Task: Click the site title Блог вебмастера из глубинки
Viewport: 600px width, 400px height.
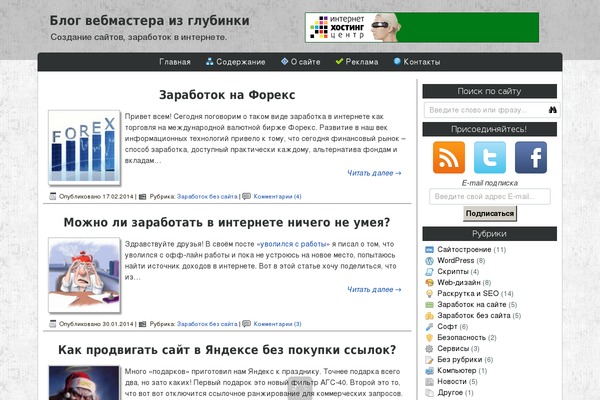Action: [150, 20]
